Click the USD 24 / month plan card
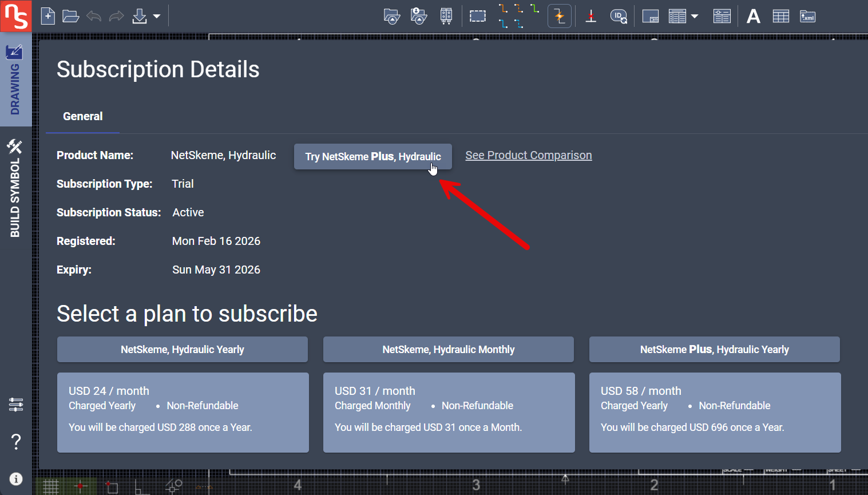 coord(183,413)
